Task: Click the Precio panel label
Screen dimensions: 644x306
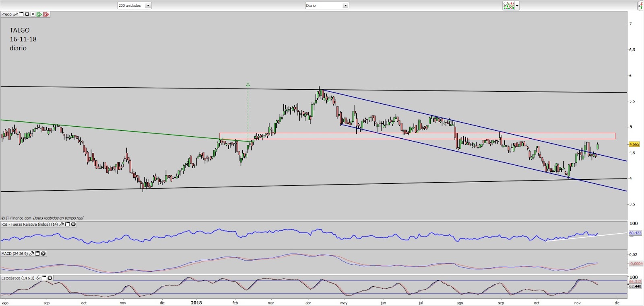Action: click(6, 14)
